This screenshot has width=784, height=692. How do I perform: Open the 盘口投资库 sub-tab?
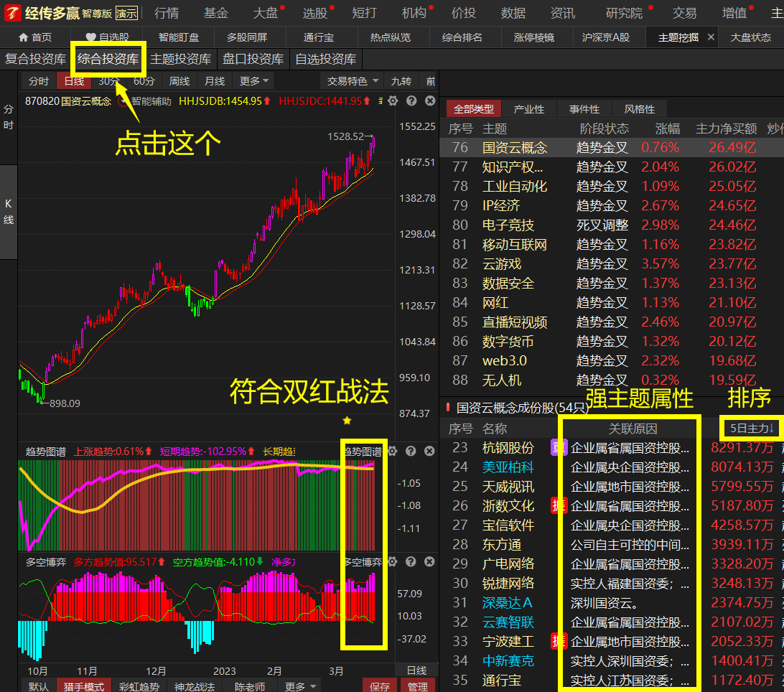click(253, 59)
